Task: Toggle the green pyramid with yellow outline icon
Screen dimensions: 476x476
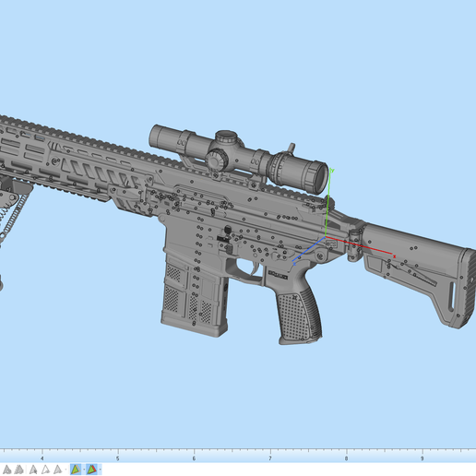Action: pyautogui.click(x=76, y=470)
